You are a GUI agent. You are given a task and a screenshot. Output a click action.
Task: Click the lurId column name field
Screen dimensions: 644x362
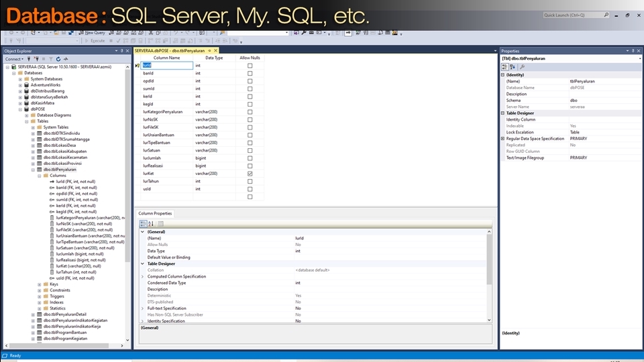167,65
